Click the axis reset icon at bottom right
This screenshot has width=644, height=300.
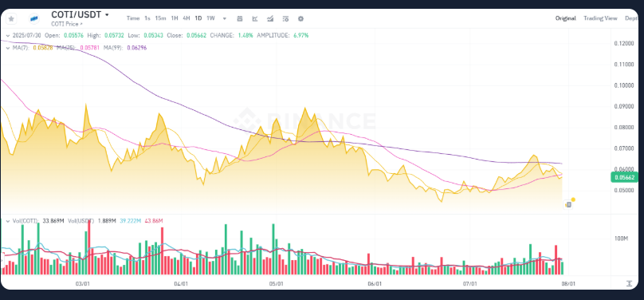click(x=629, y=283)
